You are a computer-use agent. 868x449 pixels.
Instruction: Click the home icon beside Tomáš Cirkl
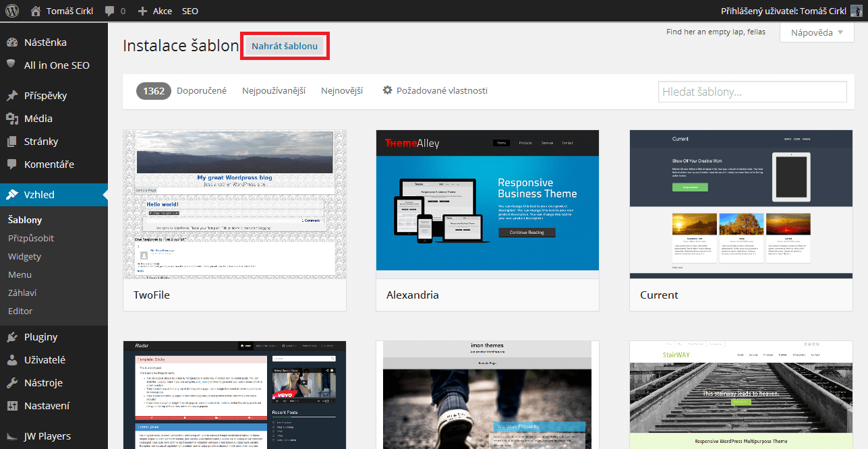(36, 11)
